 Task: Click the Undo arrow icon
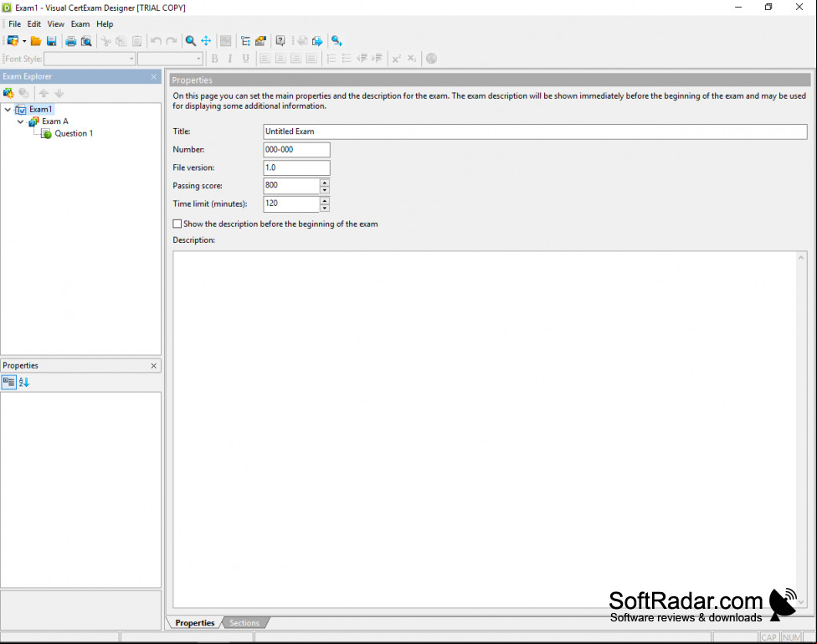click(x=156, y=41)
